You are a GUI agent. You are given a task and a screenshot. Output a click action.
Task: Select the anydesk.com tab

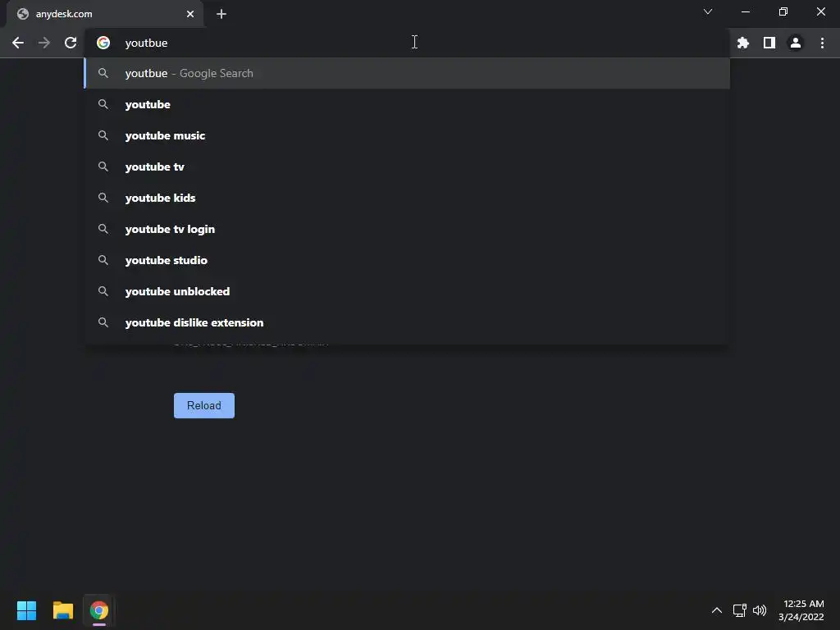[105, 14]
